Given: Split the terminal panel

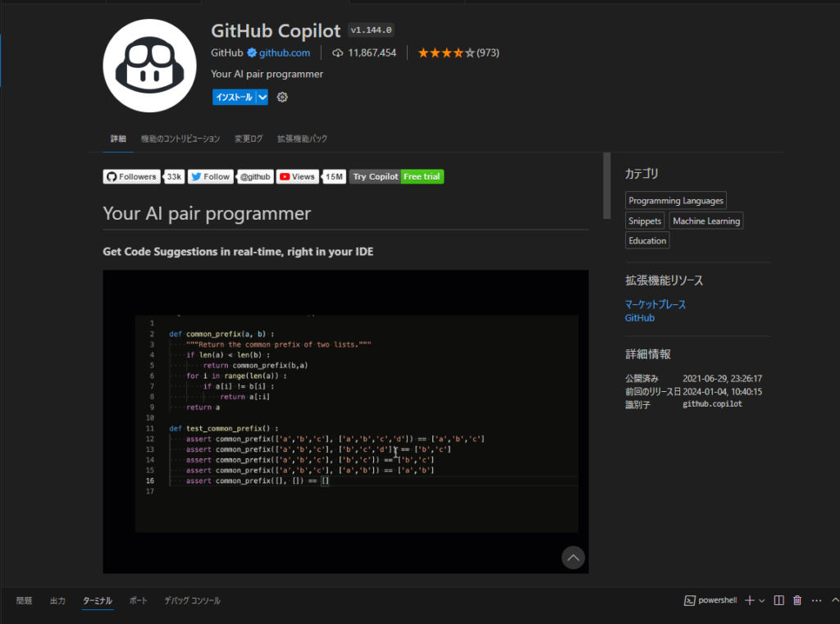Looking at the screenshot, I should (x=779, y=600).
